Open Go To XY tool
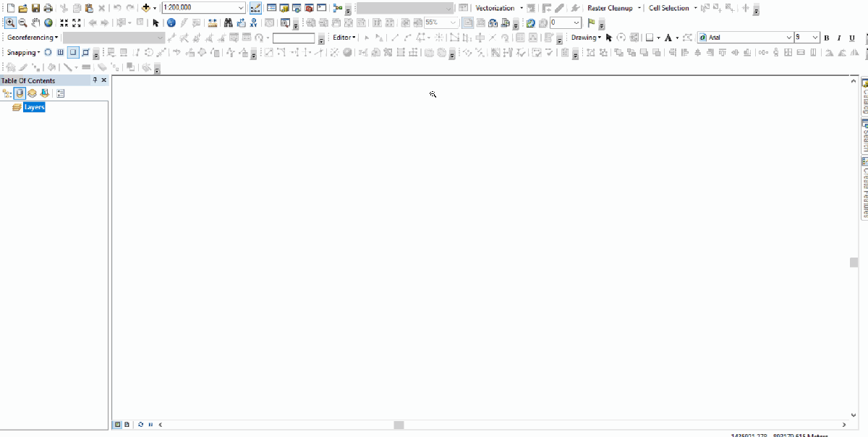 [x=254, y=22]
